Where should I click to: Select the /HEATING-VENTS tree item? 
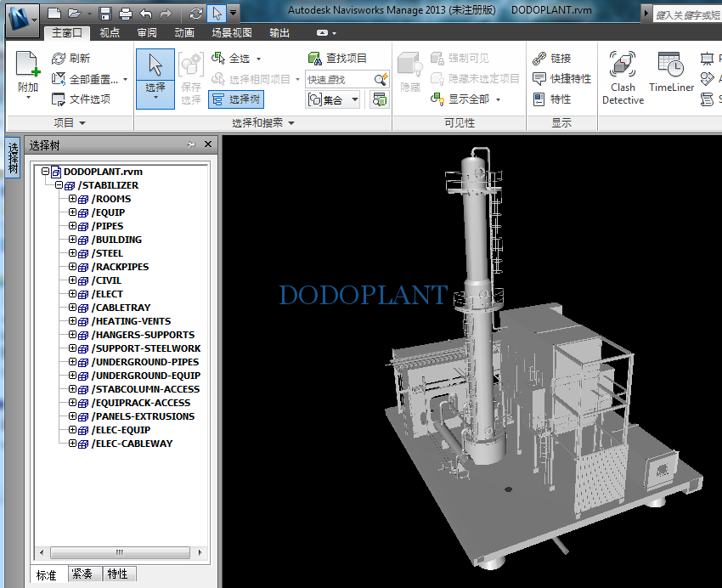coord(131,321)
